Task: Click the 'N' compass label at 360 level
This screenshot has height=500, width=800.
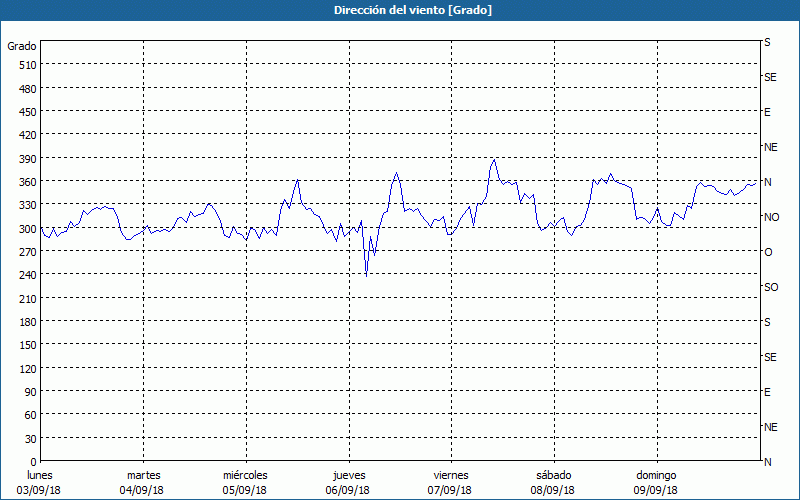Action: tap(767, 182)
